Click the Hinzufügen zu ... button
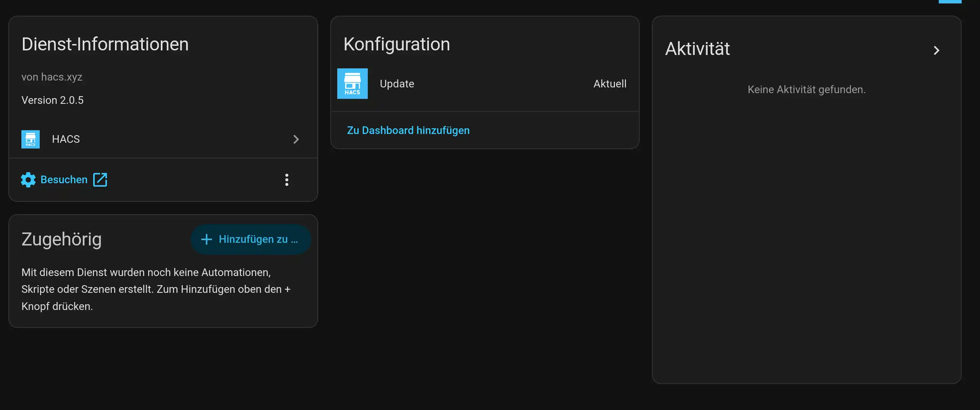 coord(251,239)
